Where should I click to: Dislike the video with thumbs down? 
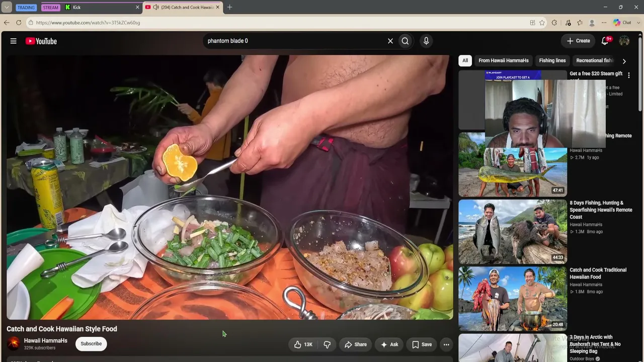click(327, 344)
